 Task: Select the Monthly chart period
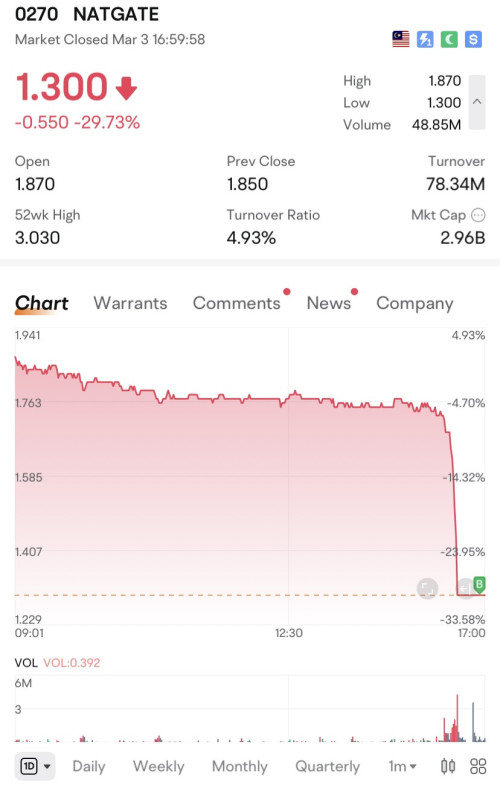(240, 766)
